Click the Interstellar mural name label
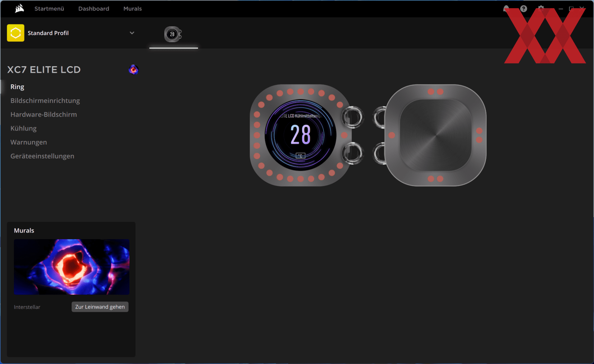Screen dimensions: 594x364 pos(27,307)
